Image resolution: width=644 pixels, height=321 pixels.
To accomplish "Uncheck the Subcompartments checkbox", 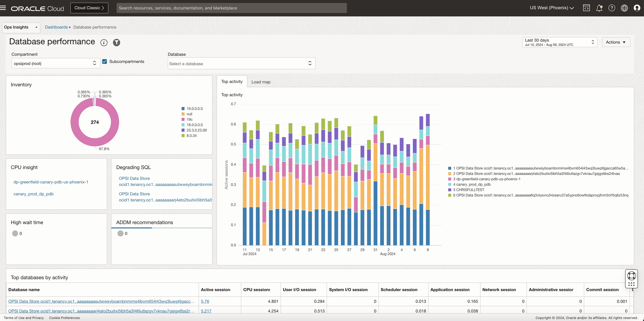I will point(104,61).
